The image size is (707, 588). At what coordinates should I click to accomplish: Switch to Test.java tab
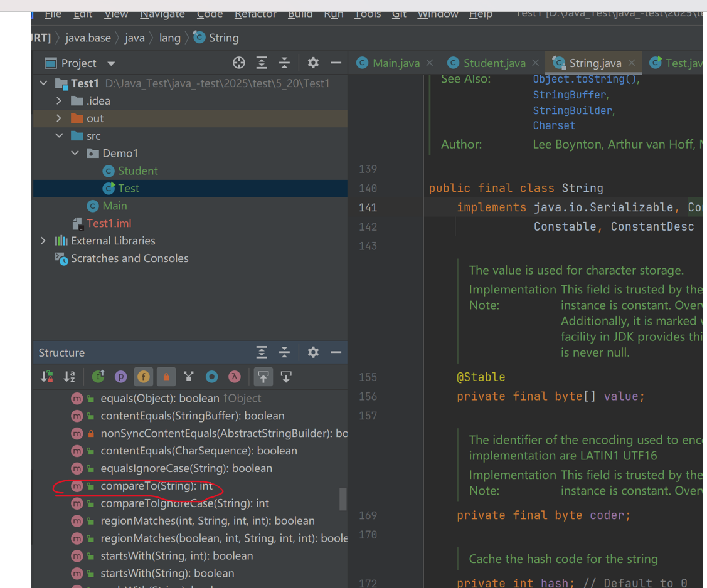(676, 63)
